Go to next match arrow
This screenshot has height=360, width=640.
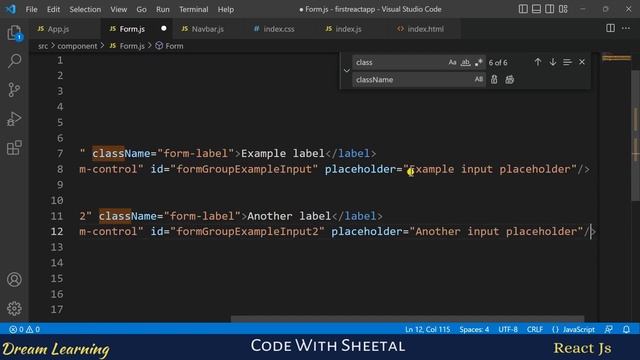pyautogui.click(x=553, y=62)
